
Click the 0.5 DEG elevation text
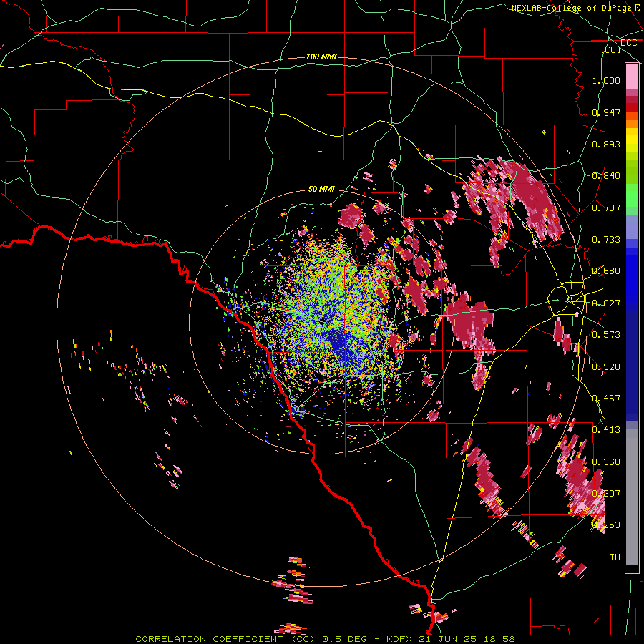tap(343, 639)
